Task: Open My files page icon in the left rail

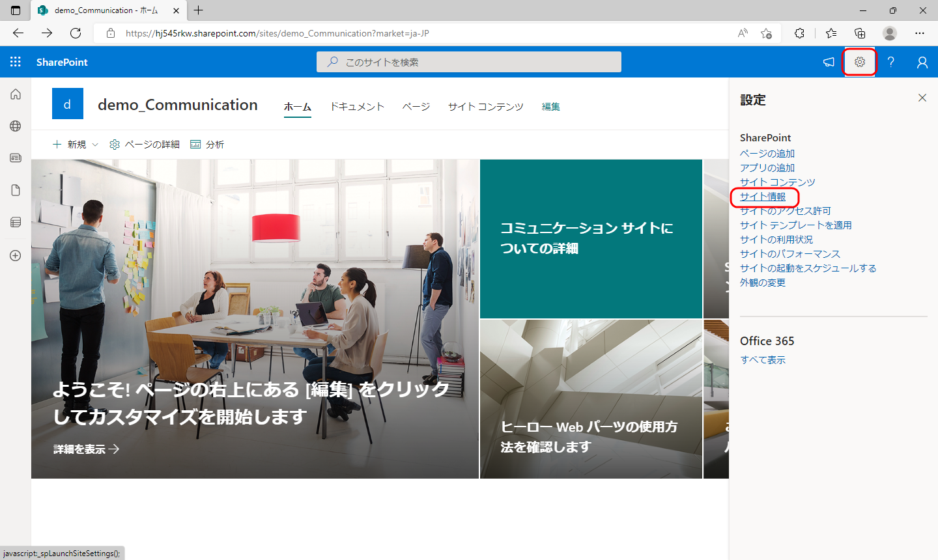Action: (x=16, y=190)
